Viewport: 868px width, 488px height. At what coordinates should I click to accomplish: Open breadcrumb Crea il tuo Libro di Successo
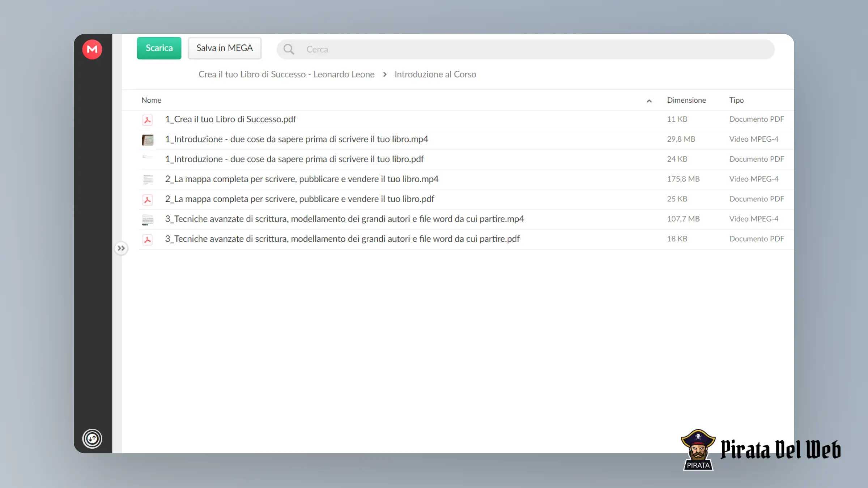click(286, 74)
